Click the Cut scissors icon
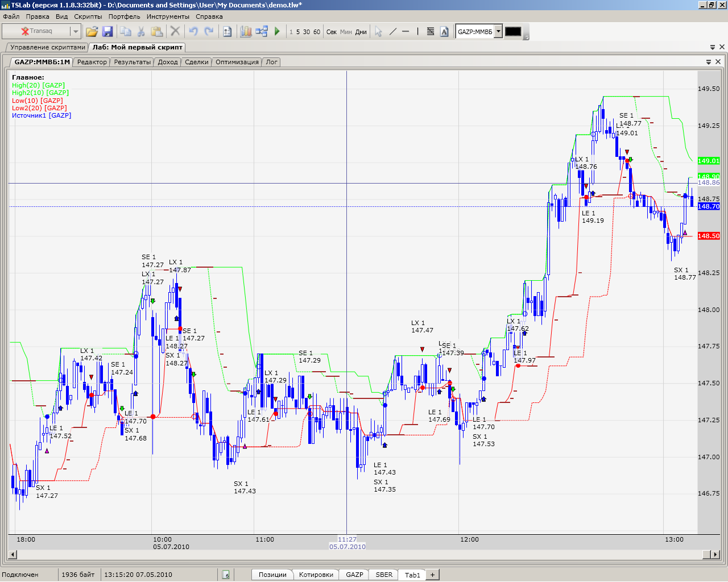 click(x=141, y=31)
